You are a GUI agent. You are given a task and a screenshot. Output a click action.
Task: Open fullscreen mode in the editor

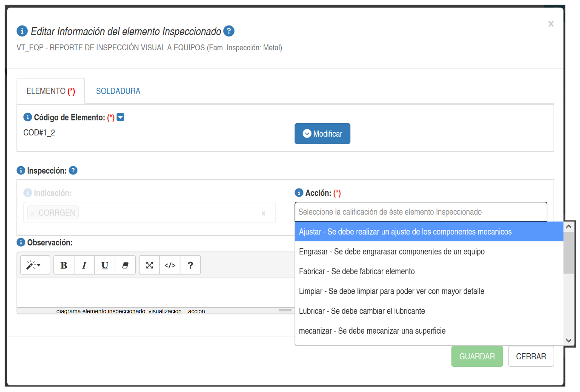tap(149, 265)
